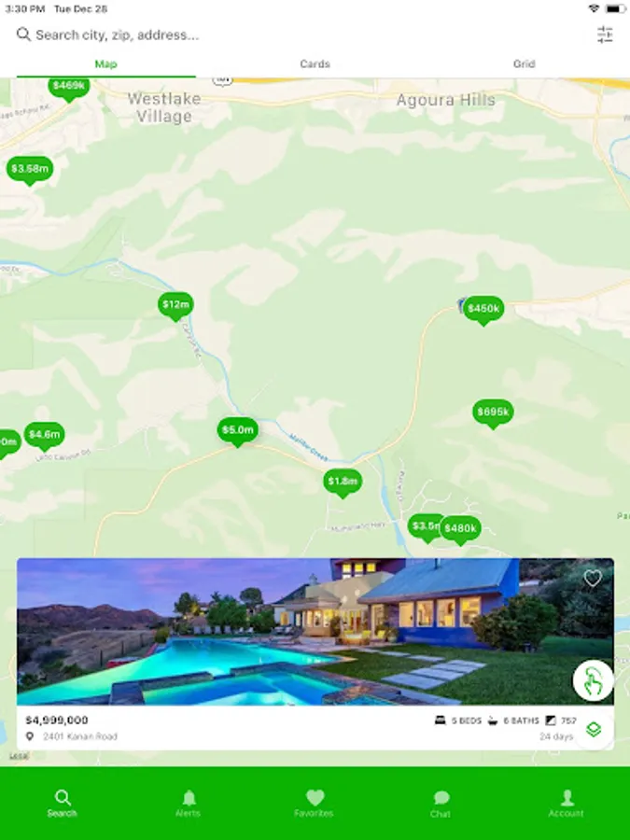Select the $450k map price marker
The height and width of the screenshot is (840, 630).
tap(483, 310)
